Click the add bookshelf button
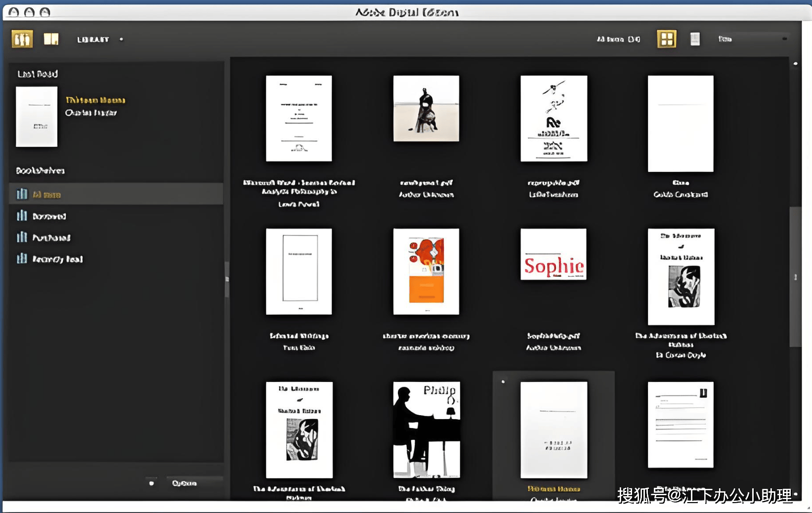 151,483
